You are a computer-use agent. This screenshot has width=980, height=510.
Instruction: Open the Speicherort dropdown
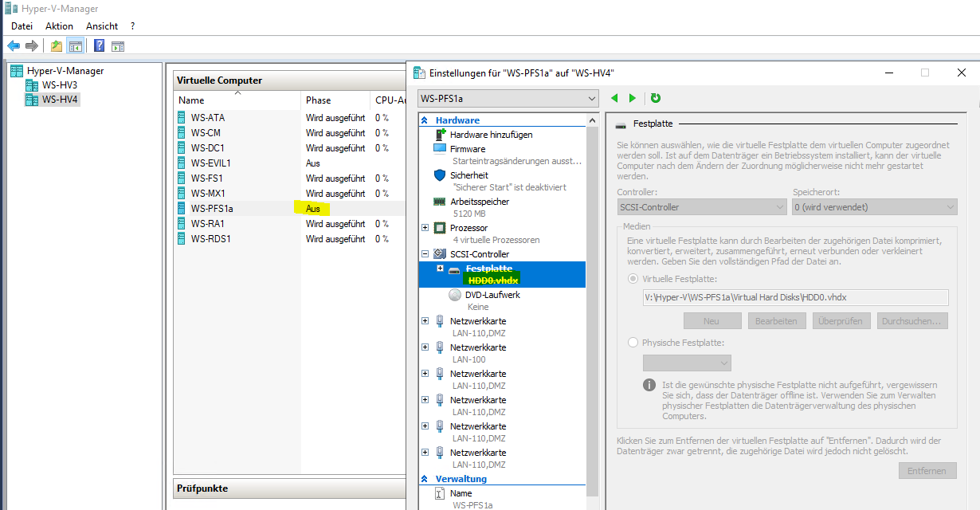point(875,207)
